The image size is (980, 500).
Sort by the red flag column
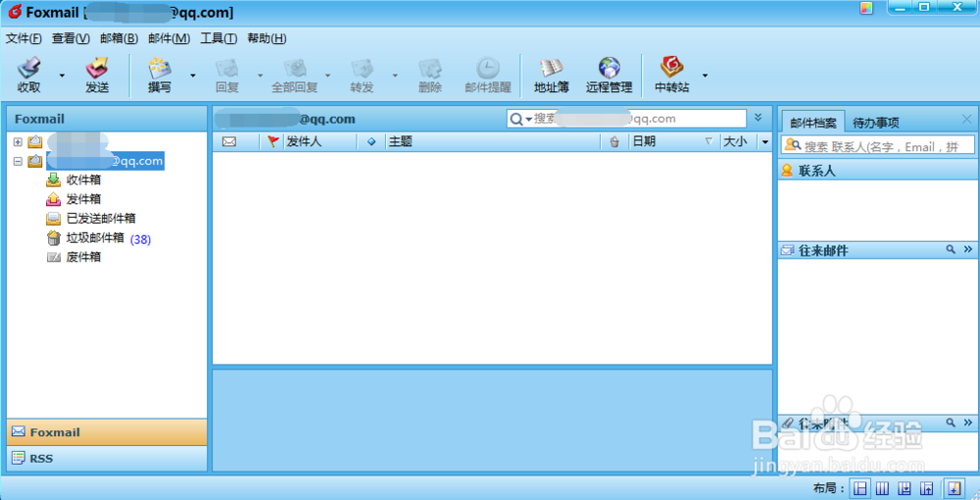tap(272, 142)
